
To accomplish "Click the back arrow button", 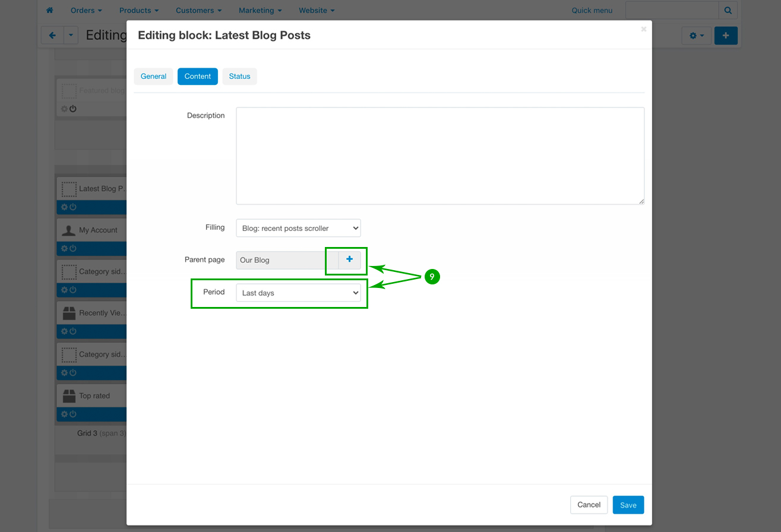I will tap(52, 36).
